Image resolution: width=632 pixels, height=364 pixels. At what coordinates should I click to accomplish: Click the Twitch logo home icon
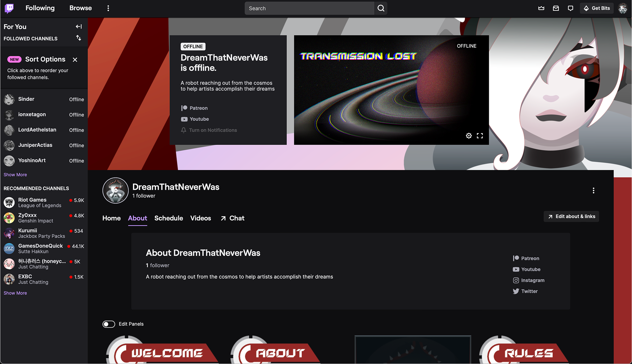[x=9, y=8]
